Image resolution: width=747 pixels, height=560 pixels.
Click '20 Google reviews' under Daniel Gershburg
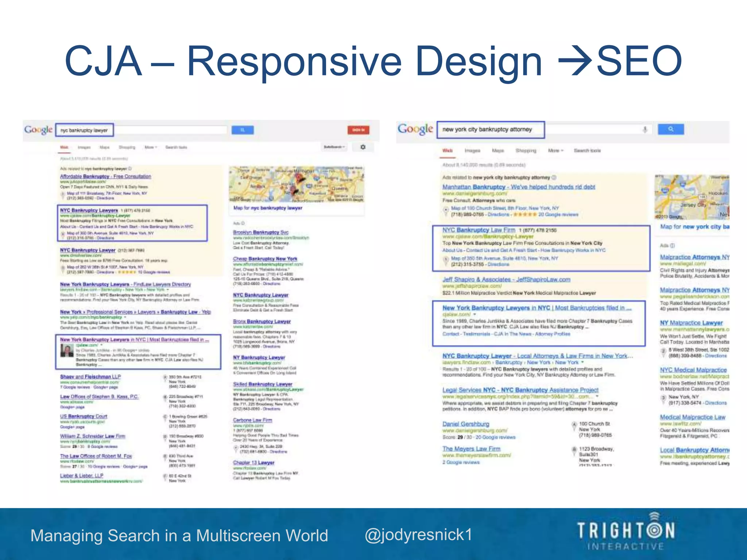(x=496, y=437)
